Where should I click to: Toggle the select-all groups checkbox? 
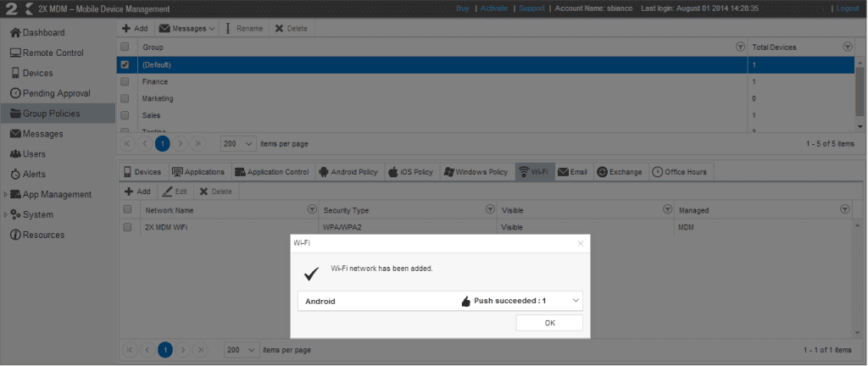click(125, 47)
